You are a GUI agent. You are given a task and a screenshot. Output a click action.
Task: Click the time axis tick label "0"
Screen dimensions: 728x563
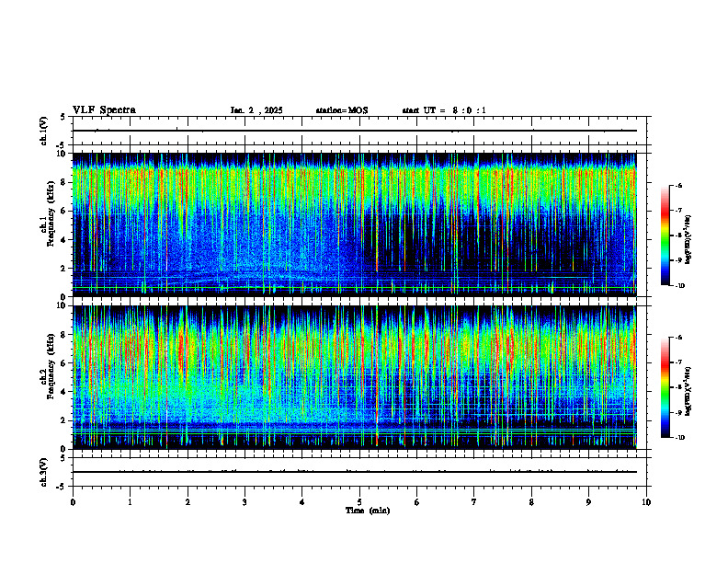(x=73, y=502)
